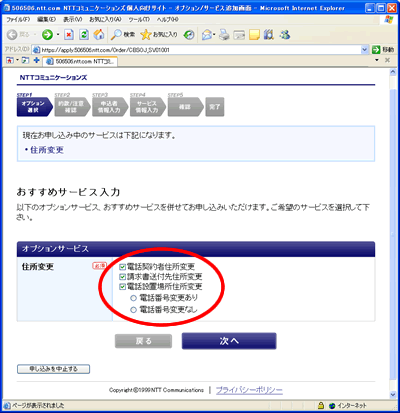400x413 pixels.
Task: Toggle 請求書送付先住所変更 checkbox
Action: click(122, 277)
